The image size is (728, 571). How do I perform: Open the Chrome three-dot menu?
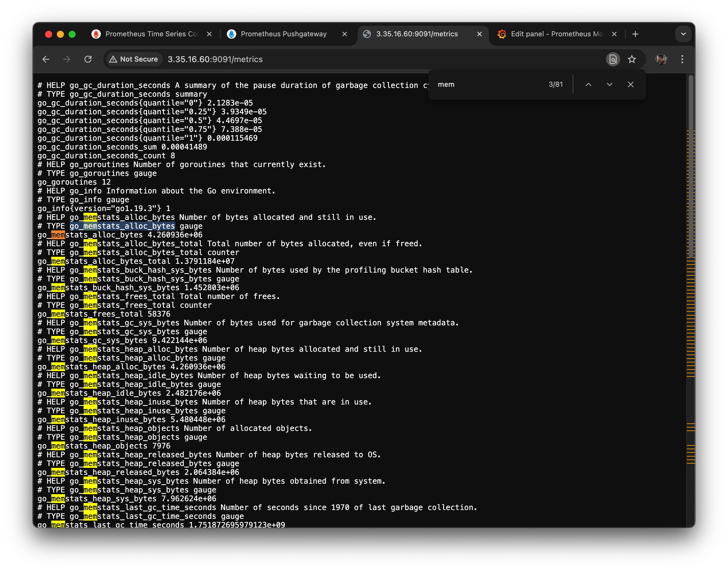pyautogui.click(x=682, y=59)
